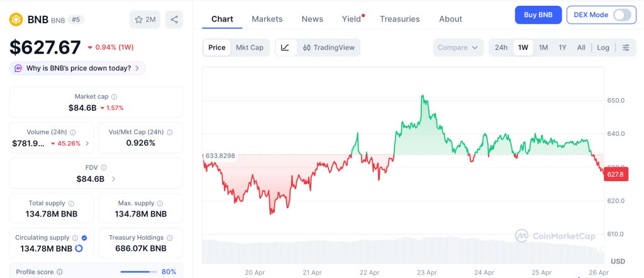Select the line chart style icon

point(286,48)
